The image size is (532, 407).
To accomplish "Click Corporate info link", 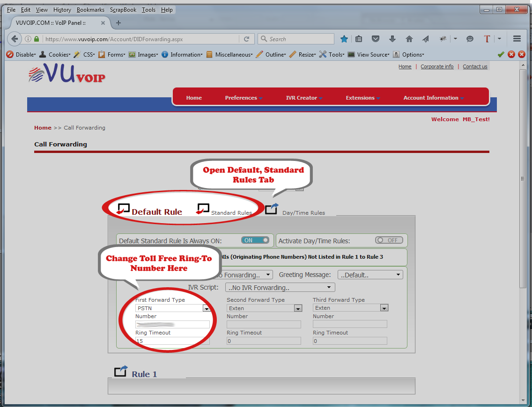I will point(437,66).
